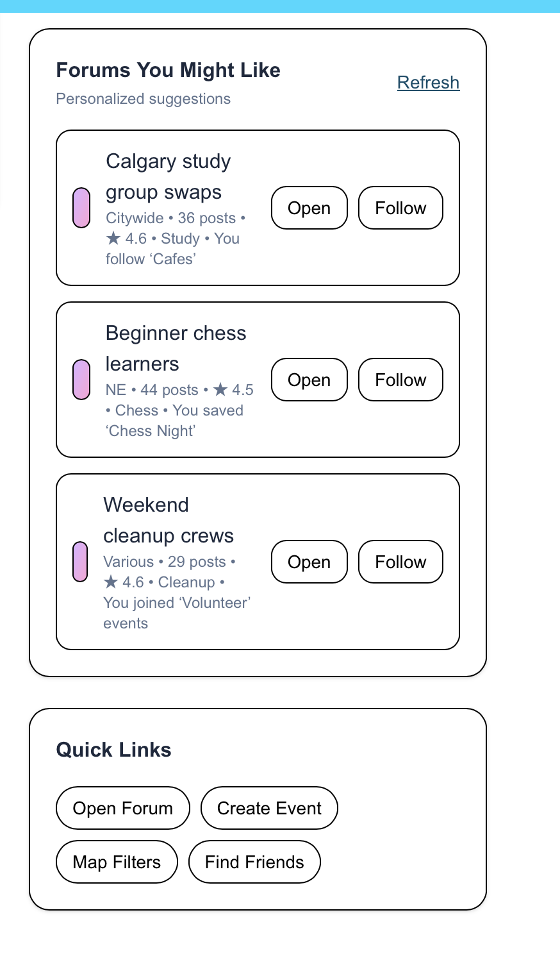Choose the Create Event quick link
Image resolution: width=560 pixels, height=958 pixels.
pos(269,808)
